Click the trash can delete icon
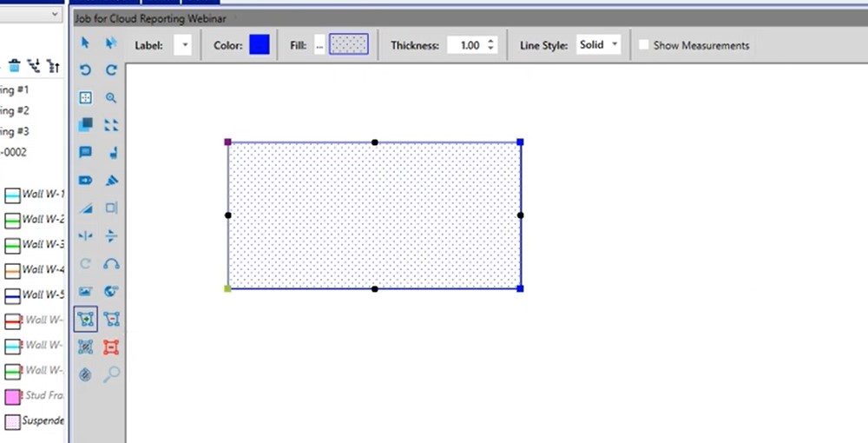The image size is (868, 443). coord(15,65)
